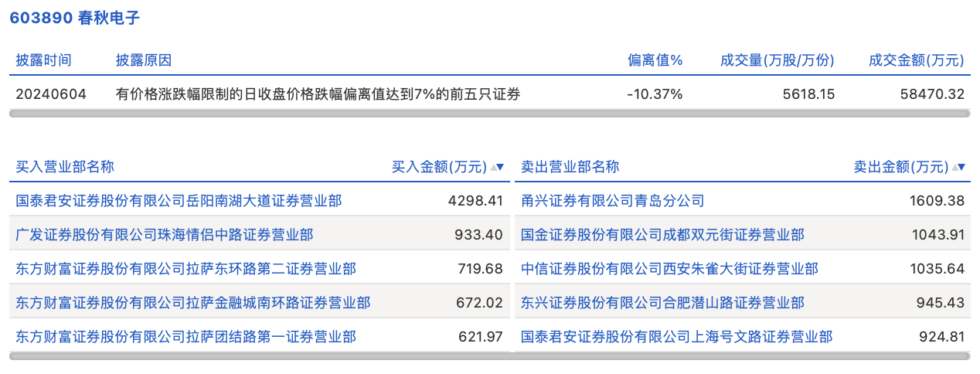
Task: Open 国金证券成都双元街证券营业部 link
Action: click(x=662, y=235)
